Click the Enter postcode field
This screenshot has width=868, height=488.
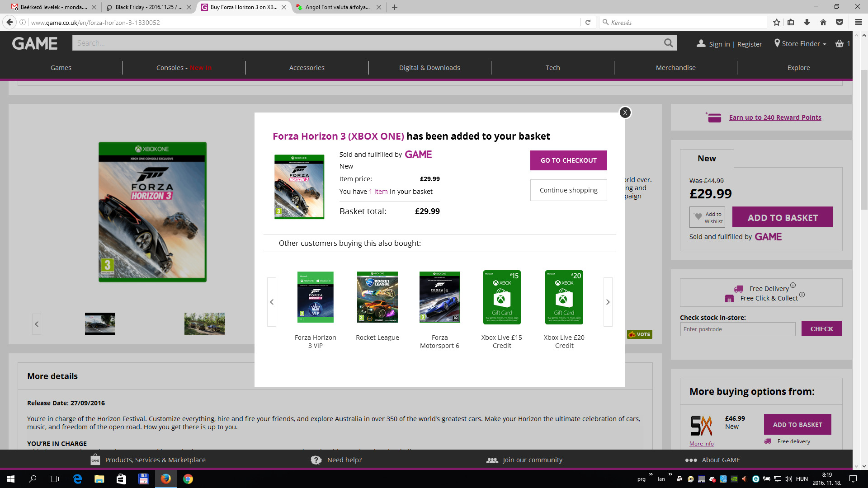737,329
